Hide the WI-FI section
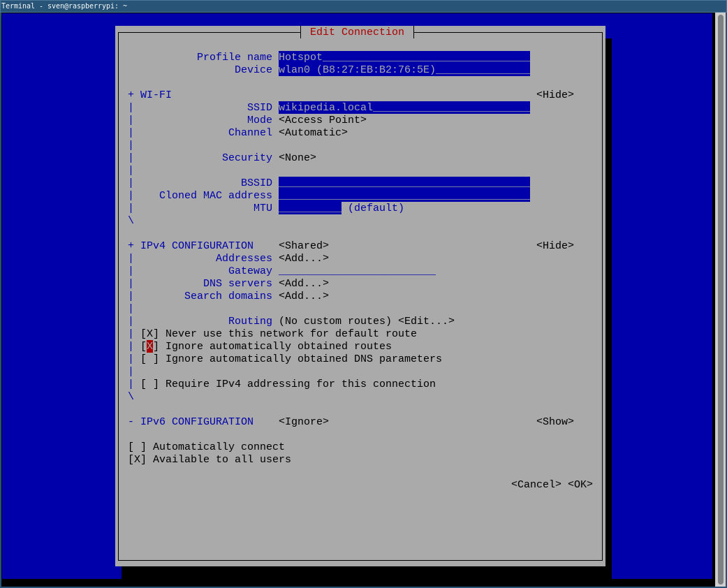The width and height of the screenshot is (727, 588). (555, 95)
